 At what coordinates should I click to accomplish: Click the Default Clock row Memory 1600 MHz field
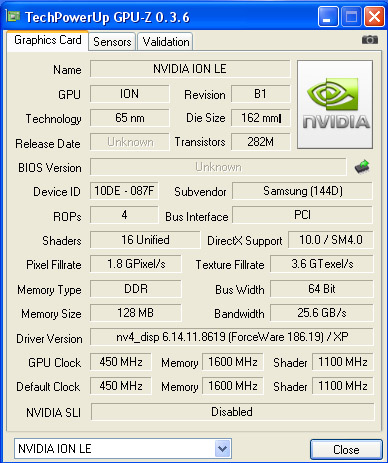233,386
